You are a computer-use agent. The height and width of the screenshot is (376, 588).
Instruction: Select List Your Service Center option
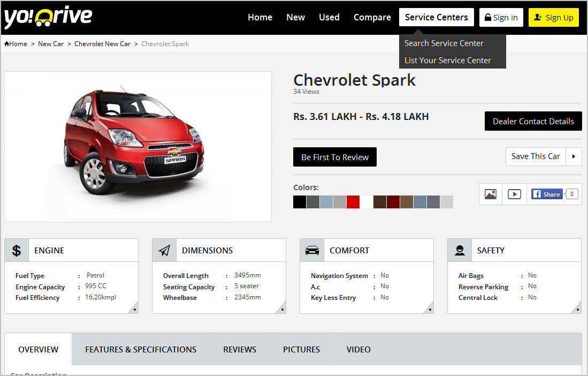[448, 61]
